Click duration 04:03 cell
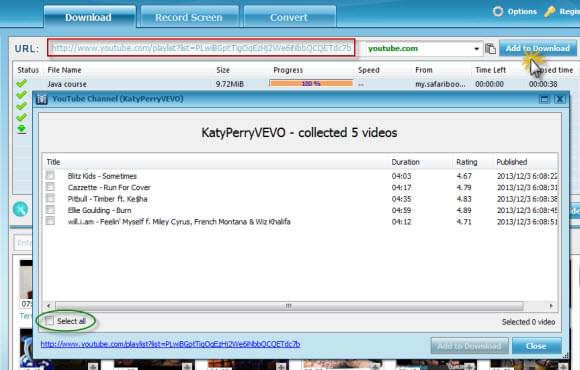The height and width of the screenshot is (370, 580). [x=401, y=176]
